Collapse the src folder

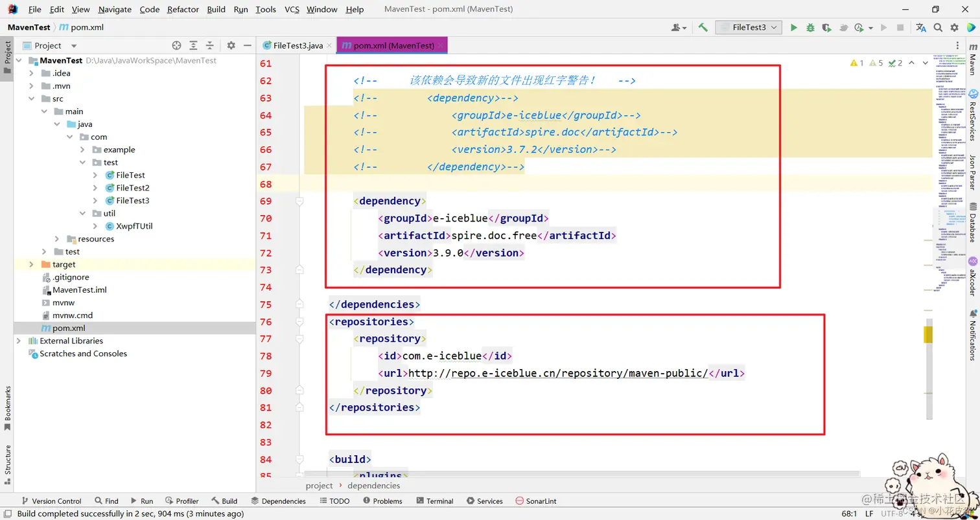(31, 98)
